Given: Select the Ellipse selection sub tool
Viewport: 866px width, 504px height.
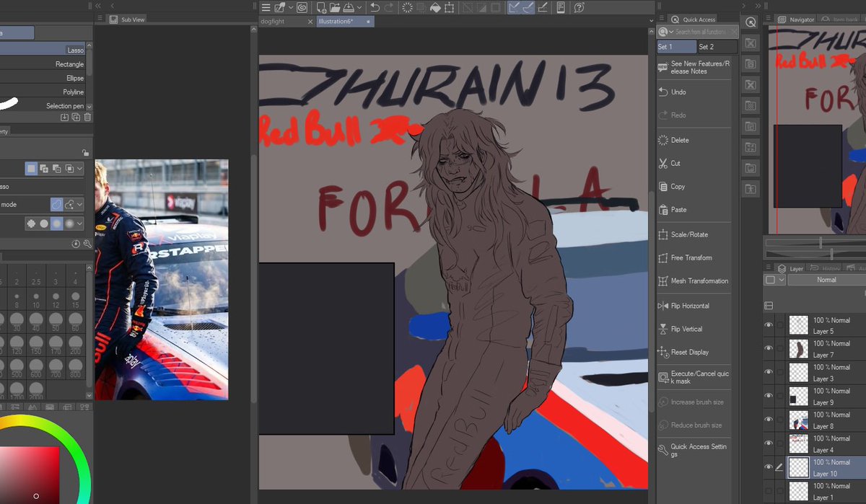Looking at the screenshot, I should pyautogui.click(x=43, y=78).
